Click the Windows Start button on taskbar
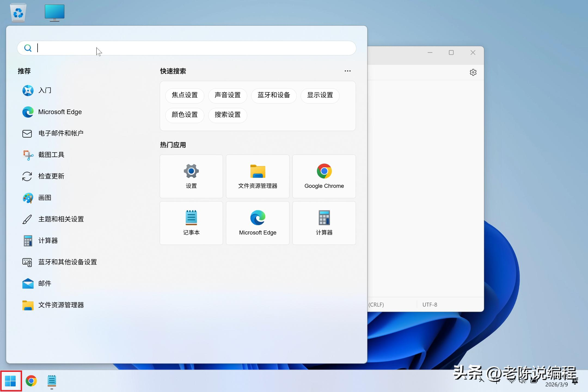588x392 pixels. point(11,381)
